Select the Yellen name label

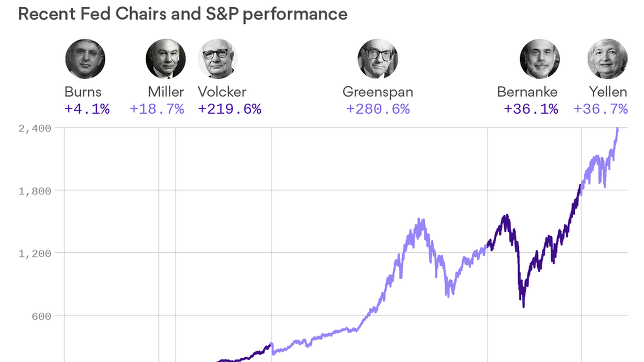[x=608, y=92]
